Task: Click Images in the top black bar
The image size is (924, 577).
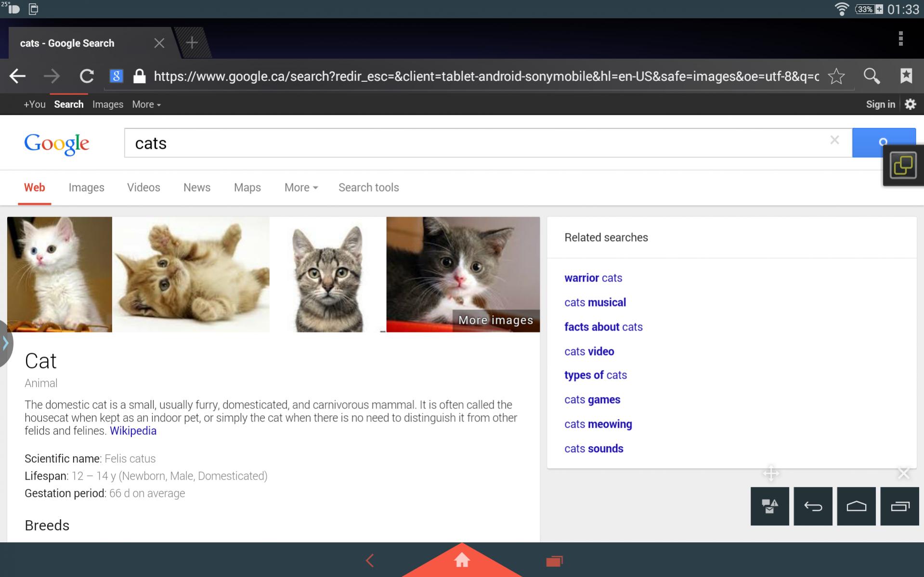Action: (108, 104)
